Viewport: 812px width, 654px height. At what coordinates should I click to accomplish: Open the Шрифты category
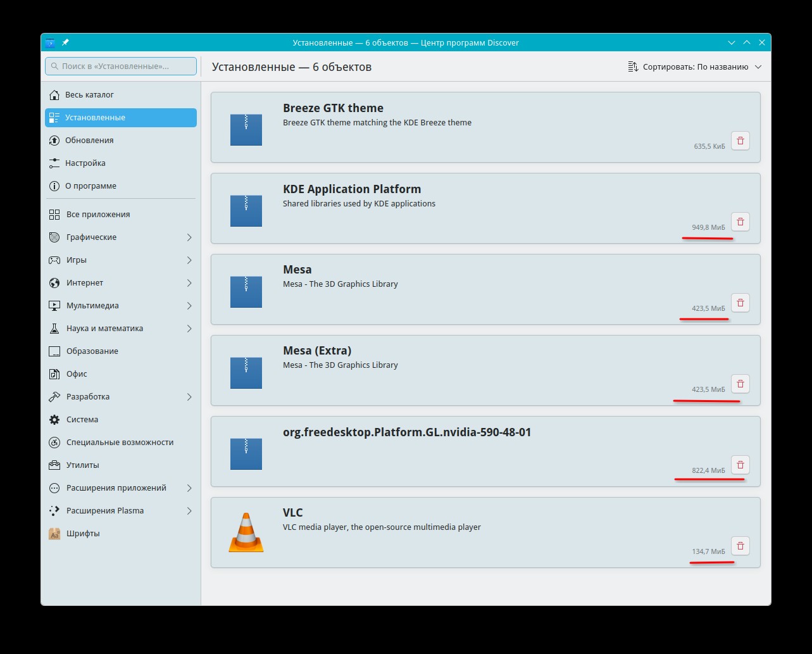pos(83,534)
